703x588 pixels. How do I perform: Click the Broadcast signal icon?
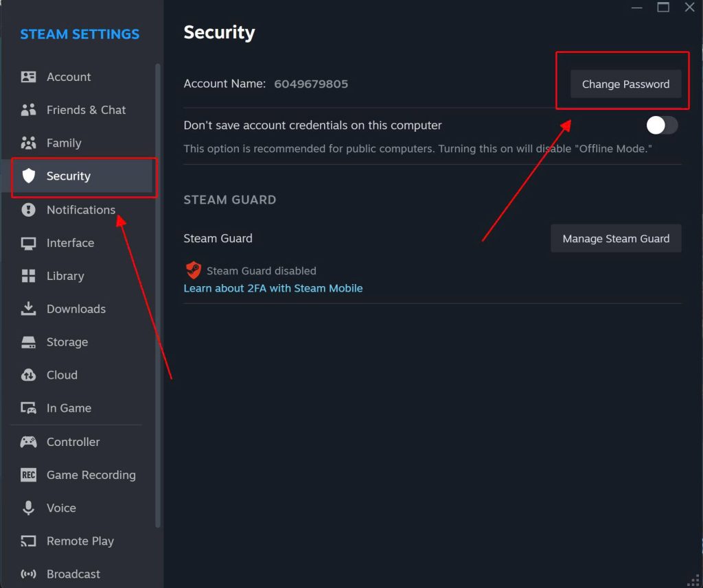coord(28,574)
